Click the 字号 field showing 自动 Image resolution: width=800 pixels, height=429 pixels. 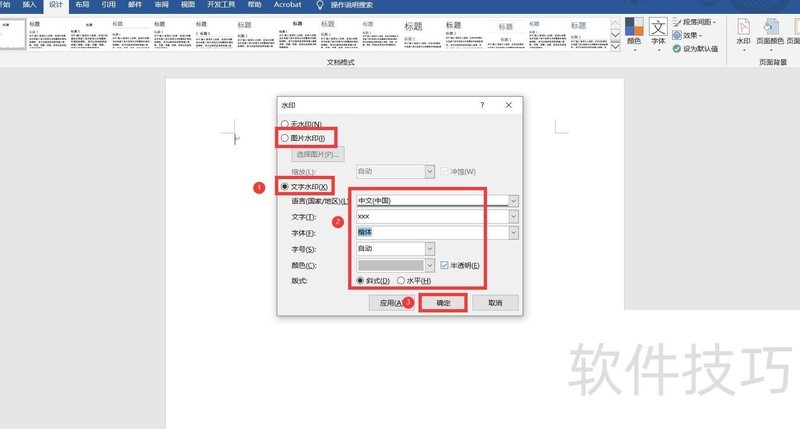[x=391, y=249]
